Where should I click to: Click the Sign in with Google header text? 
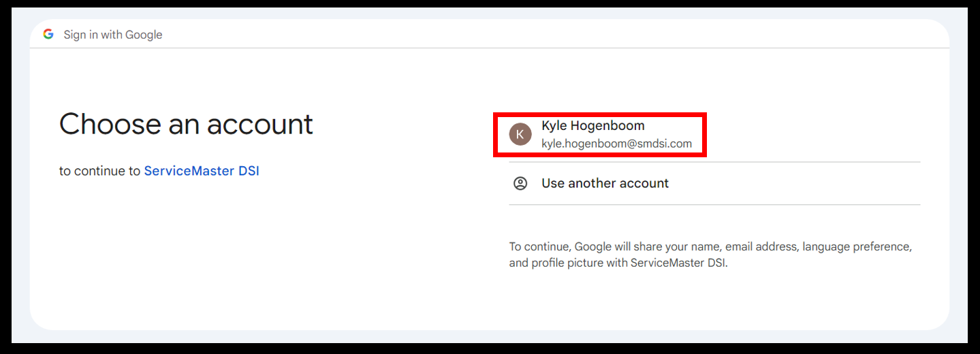tap(113, 35)
